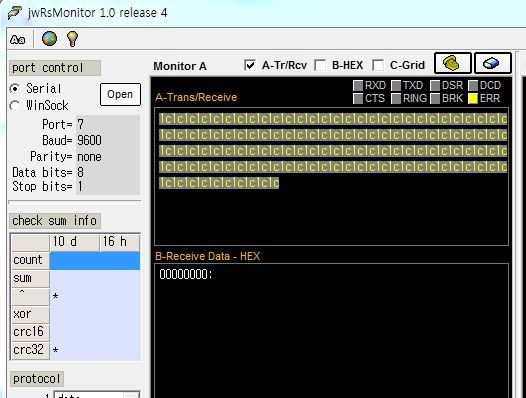Open the serial port with the Open button
This screenshot has width=526, height=398.
tap(120, 94)
